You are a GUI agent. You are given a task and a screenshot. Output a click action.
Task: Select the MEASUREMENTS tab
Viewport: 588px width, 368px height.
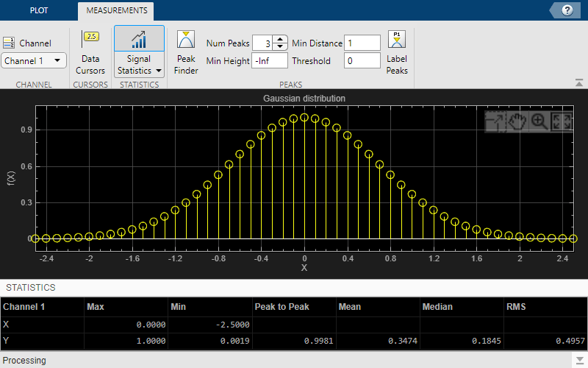[116, 10]
